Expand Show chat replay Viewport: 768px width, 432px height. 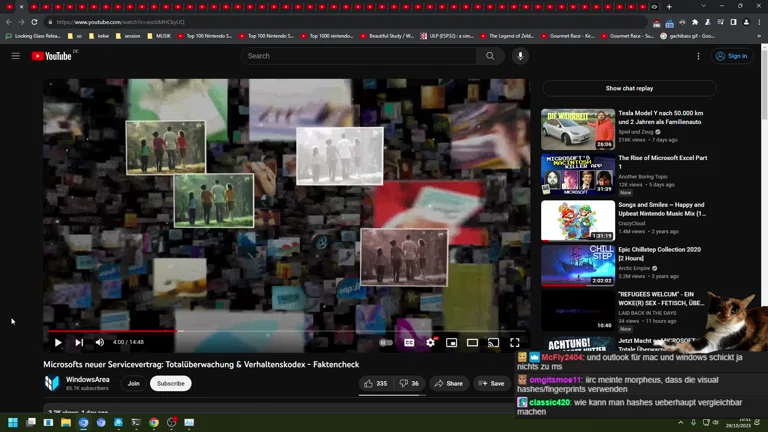[x=629, y=88]
